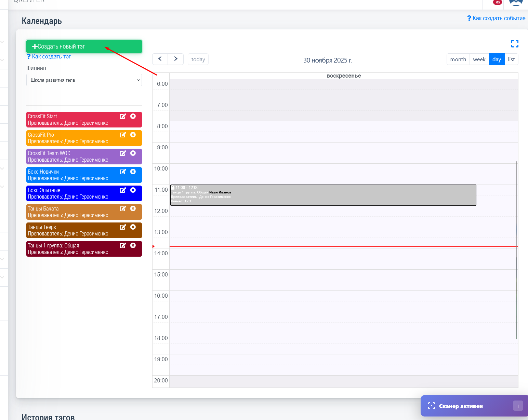Image resolution: width=528 pixels, height=420 pixels.
Task: Go to the next day
Action: point(176,59)
